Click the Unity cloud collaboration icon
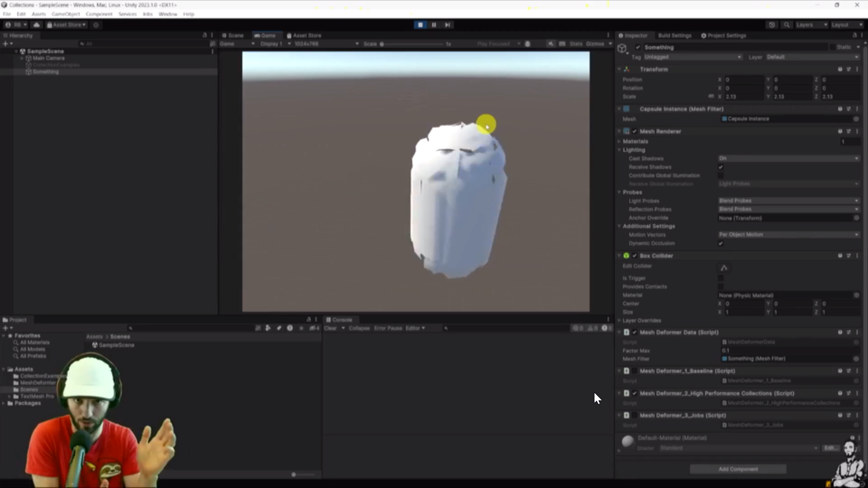This screenshot has height=488, width=868. click(37, 25)
